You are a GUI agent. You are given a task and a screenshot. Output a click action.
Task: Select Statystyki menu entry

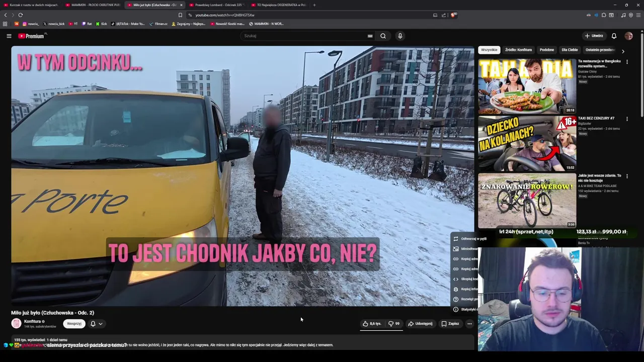(464, 309)
